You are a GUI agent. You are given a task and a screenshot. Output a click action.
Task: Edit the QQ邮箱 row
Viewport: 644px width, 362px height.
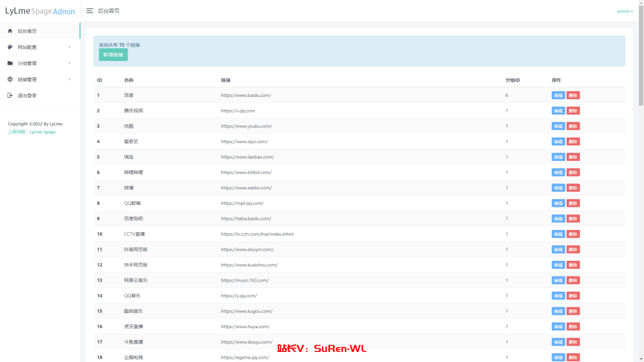[x=558, y=203]
